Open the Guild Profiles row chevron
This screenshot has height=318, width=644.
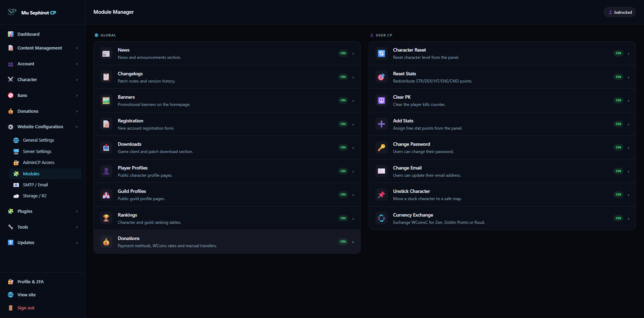click(353, 195)
